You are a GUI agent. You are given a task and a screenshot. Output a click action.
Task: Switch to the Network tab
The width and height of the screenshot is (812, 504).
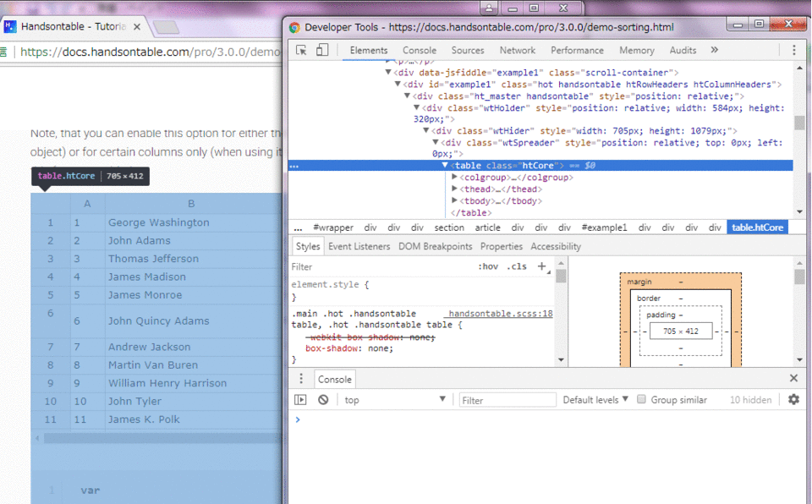click(518, 50)
